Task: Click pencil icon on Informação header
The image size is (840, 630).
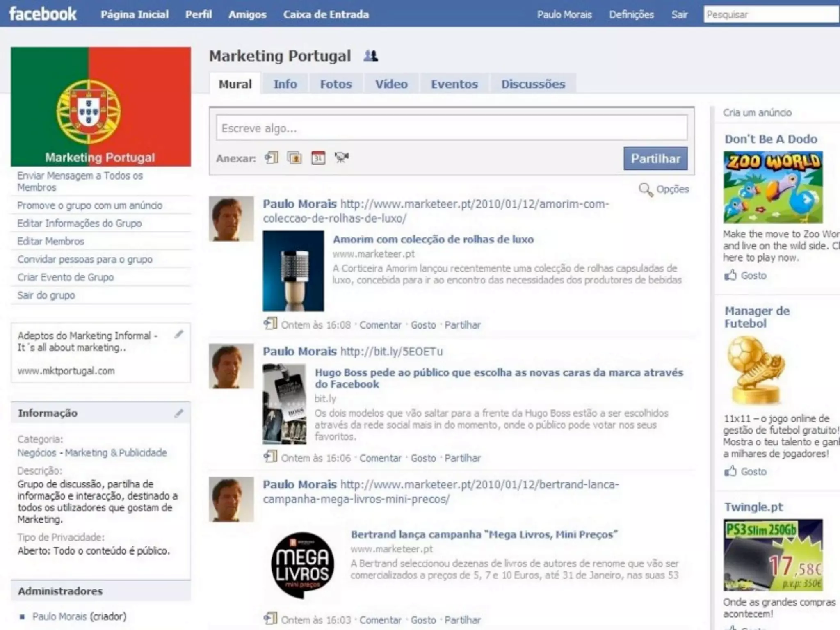Action: [179, 413]
